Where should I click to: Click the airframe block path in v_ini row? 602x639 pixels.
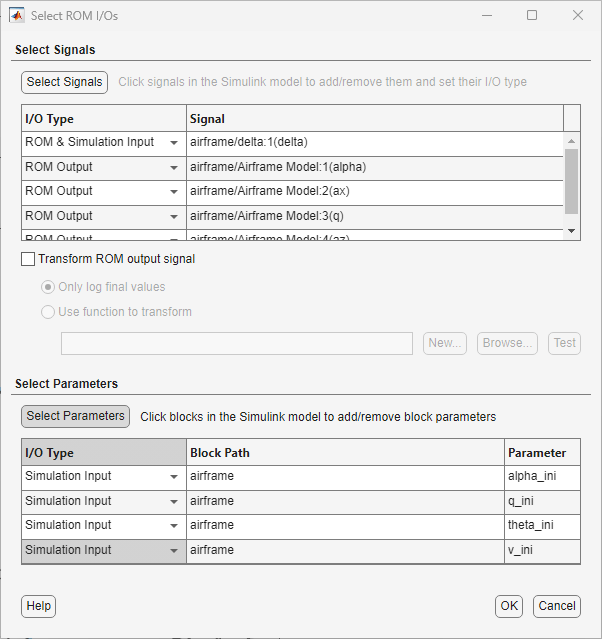tap(345, 552)
